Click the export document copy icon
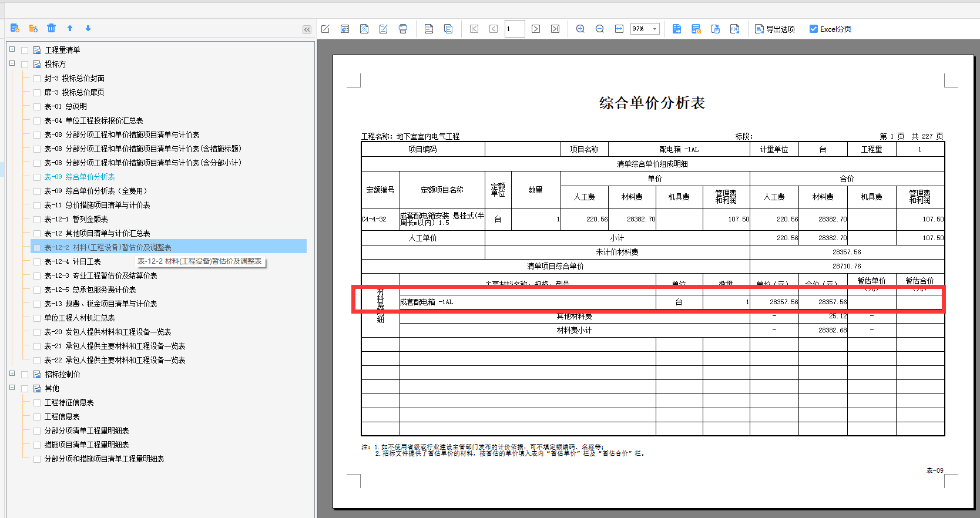Image resolution: width=980 pixels, height=518 pixels. coord(716,29)
